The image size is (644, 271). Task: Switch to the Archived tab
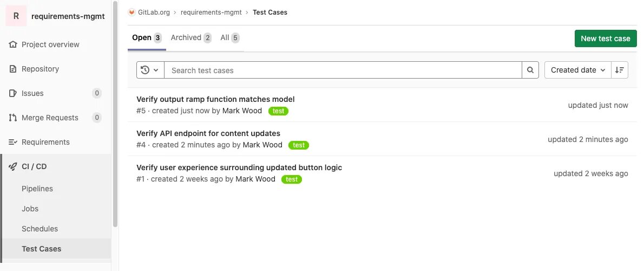(190, 37)
